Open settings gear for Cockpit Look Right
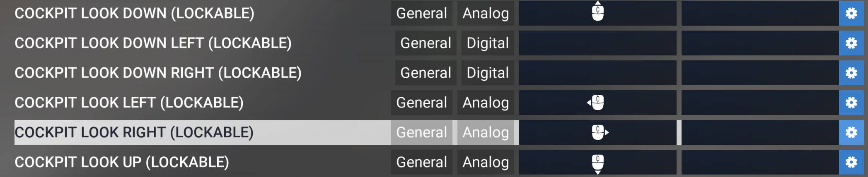Viewport: 868px width, 177px height. pyautogui.click(x=851, y=132)
